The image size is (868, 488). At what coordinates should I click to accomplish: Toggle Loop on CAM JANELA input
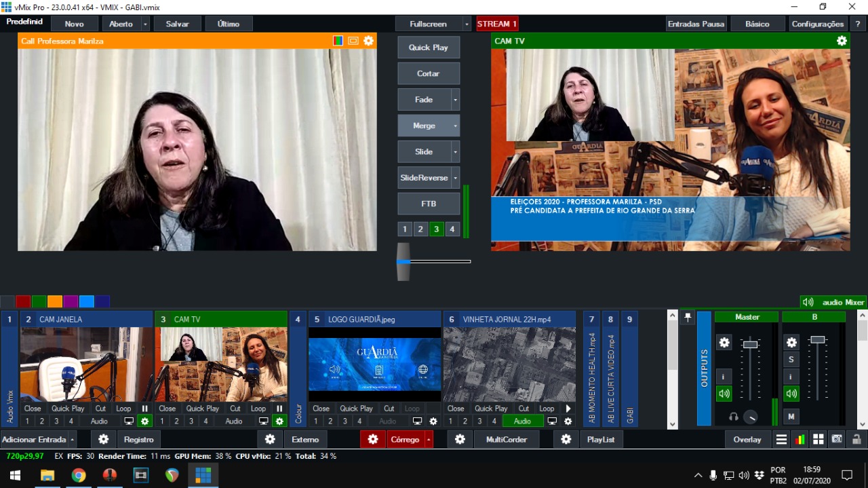(x=123, y=409)
